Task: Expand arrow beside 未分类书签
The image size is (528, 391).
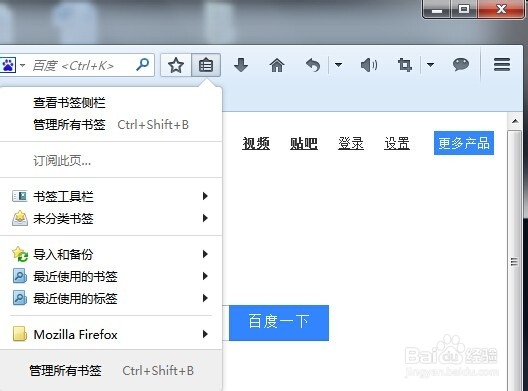Action: [205, 218]
